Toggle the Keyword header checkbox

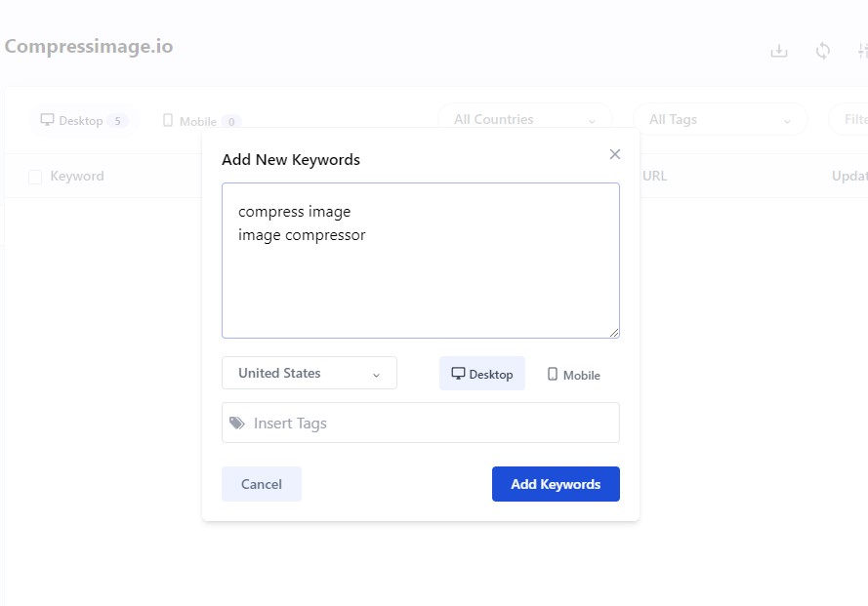click(x=35, y=177)
